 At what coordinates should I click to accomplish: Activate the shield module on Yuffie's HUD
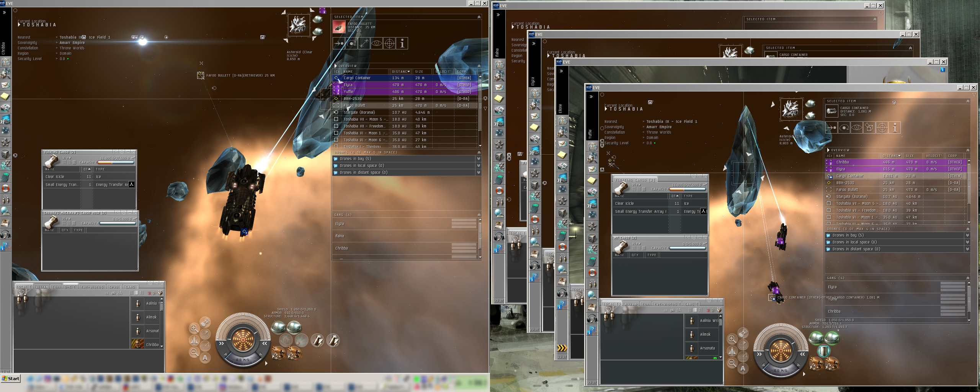coord(824,351)
